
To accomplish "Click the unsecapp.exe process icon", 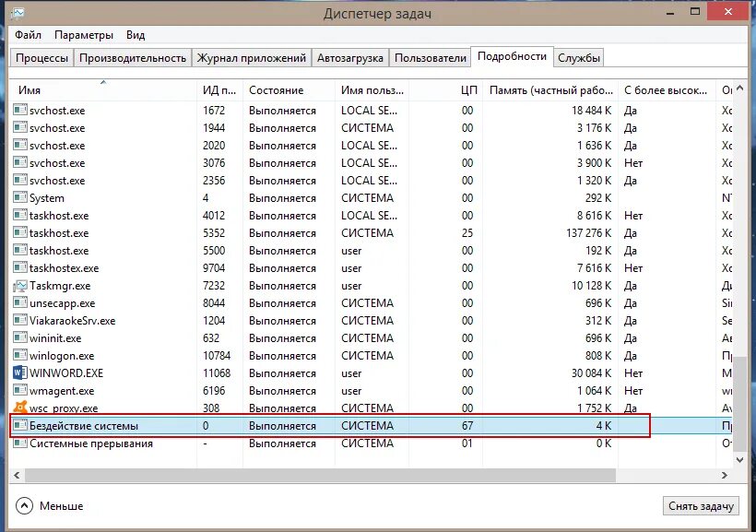I will [x=20, y=302].
